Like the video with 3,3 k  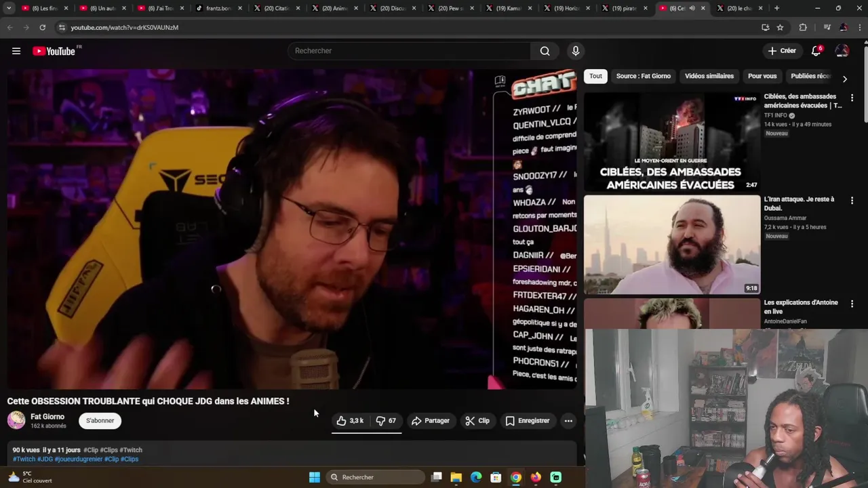(351, 421)
